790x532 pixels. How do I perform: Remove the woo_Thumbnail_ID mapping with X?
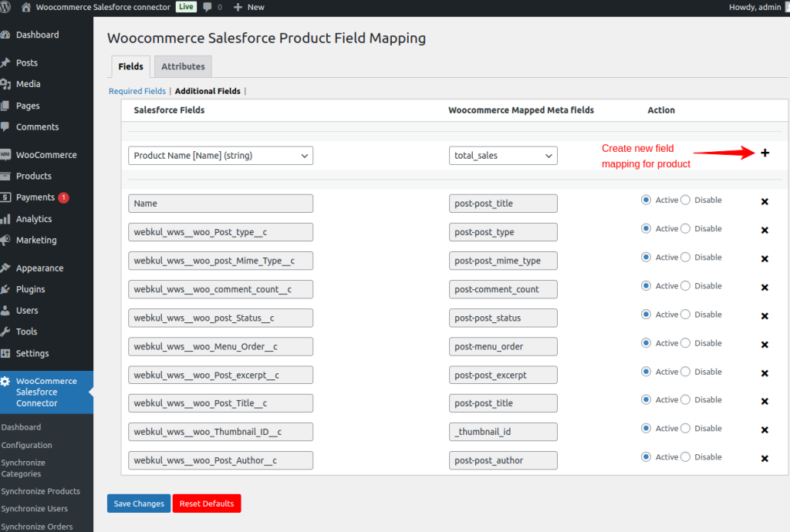[765, 430]
